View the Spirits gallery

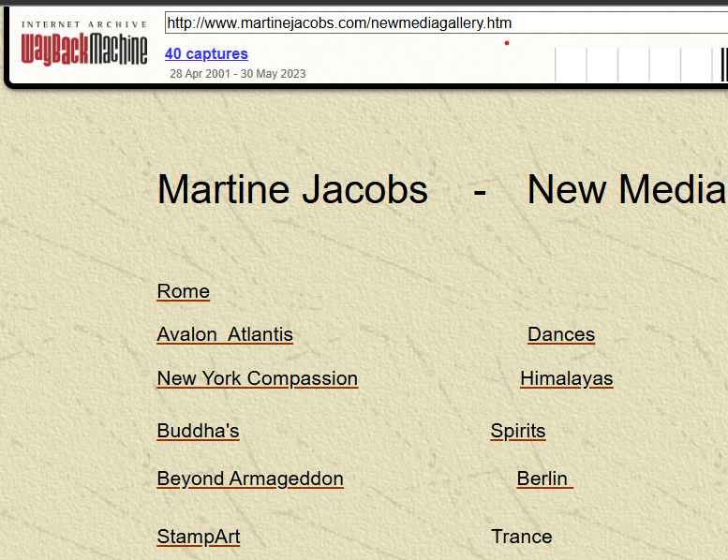pos(517,431)
